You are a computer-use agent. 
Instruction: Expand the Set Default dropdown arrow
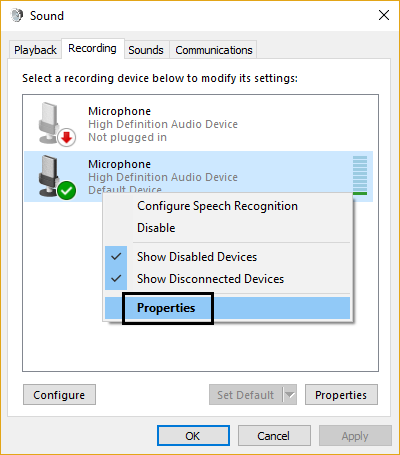point(290,395)
